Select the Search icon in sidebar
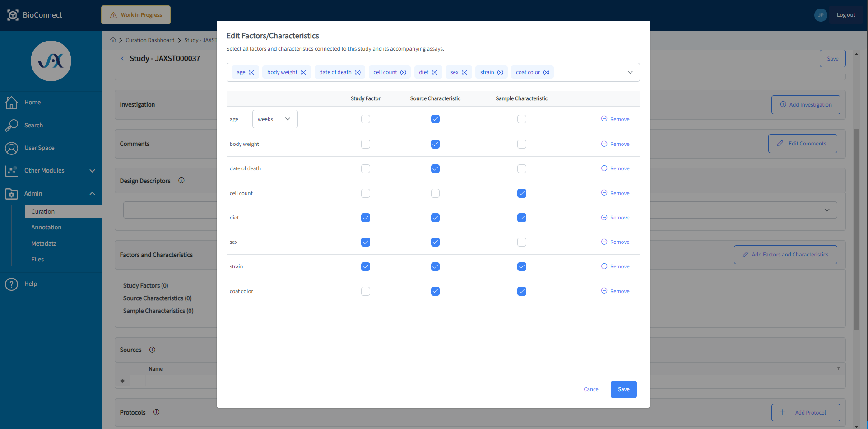This screenshot has height=429, width=868. point(12,125)
